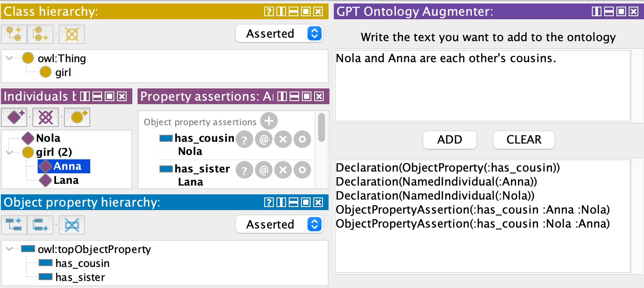Select has_sister in property hierarchy
The width and height of the screenshot is (644, 288).
[x=80, y=277]
